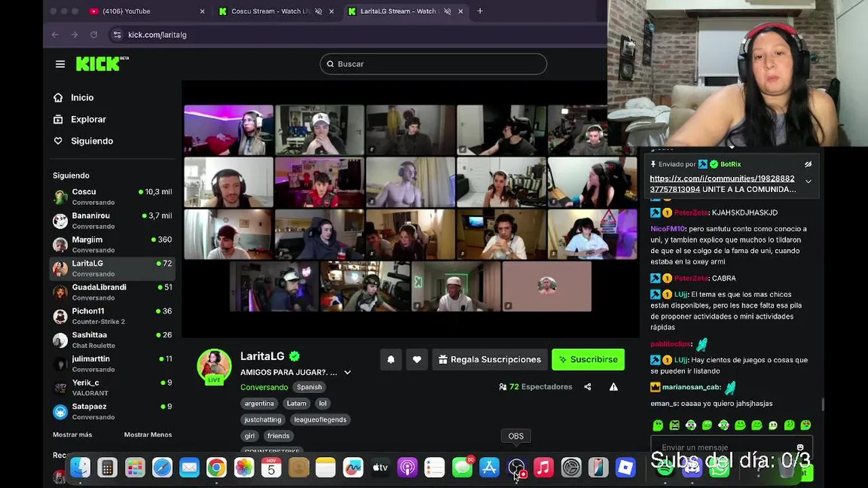The height and width of the screenshot is (488, 868).
Task: Open a new browser tab
Action: click(480, 11)
